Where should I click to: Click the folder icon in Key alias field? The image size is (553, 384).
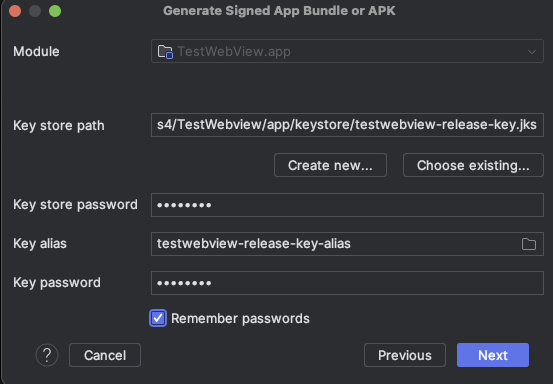coord(529,244)
